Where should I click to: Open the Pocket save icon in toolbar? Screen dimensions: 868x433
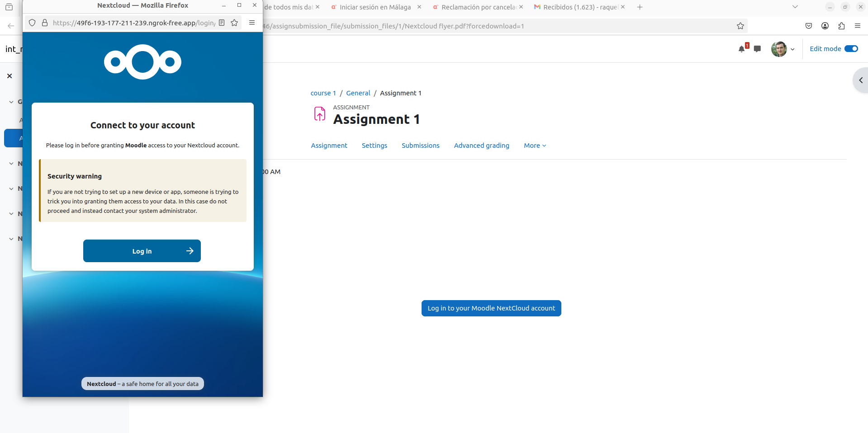[809, 26]
